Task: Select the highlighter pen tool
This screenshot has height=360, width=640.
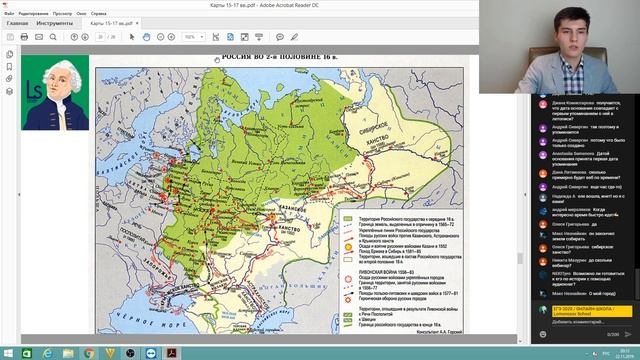Action: 294,37
